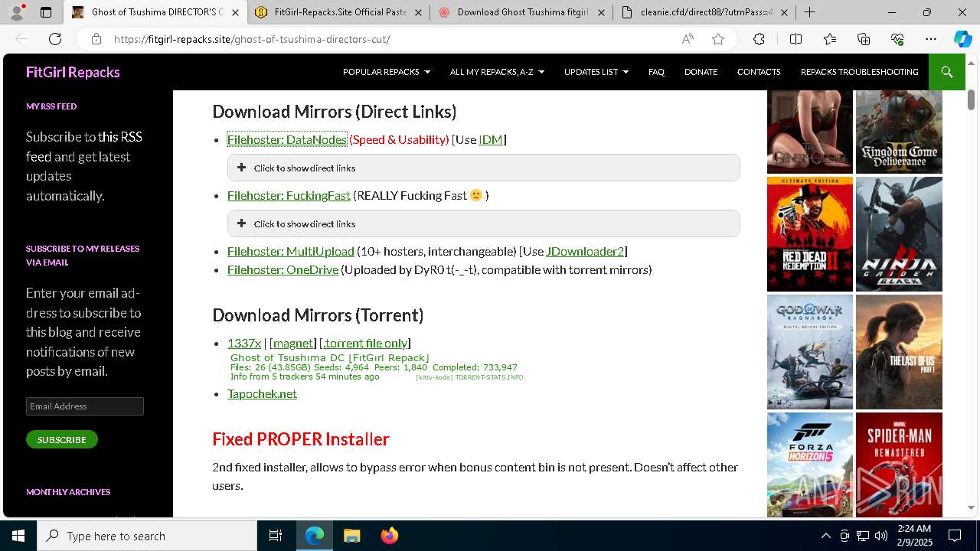Image resolution: width=980 pixels, height=551 pixels.
Task: Switch to FitGirl-Repacks.Site Official Paste tab
Action: click(x=337, y=12)
